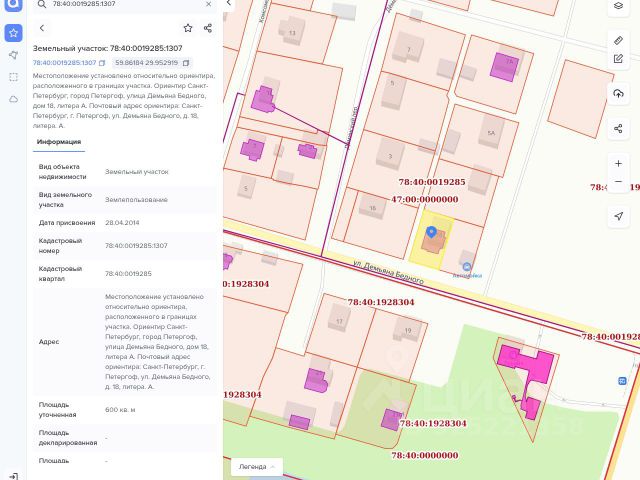
Task: Click building number 13 on map
Action: (x=292, y=33)
